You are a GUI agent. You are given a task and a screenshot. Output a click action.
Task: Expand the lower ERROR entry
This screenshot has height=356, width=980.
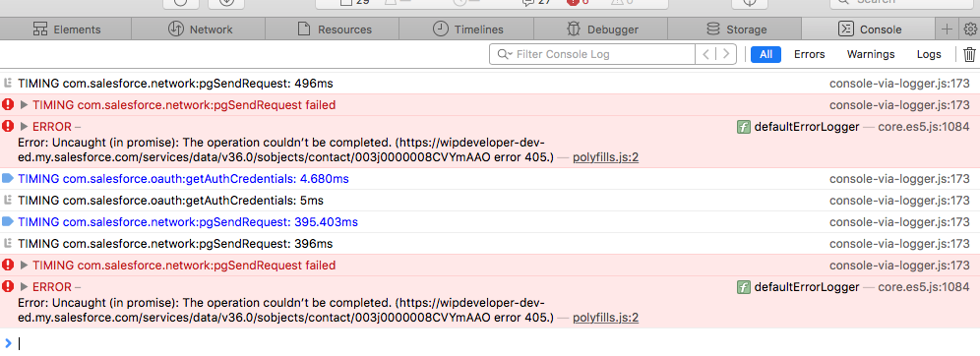[25, 287]
